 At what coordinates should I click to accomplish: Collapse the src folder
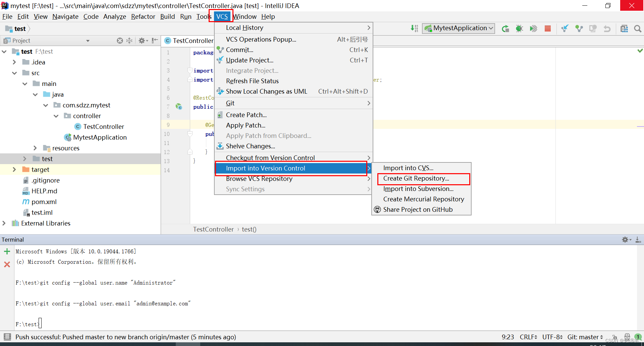coord(14,73)
